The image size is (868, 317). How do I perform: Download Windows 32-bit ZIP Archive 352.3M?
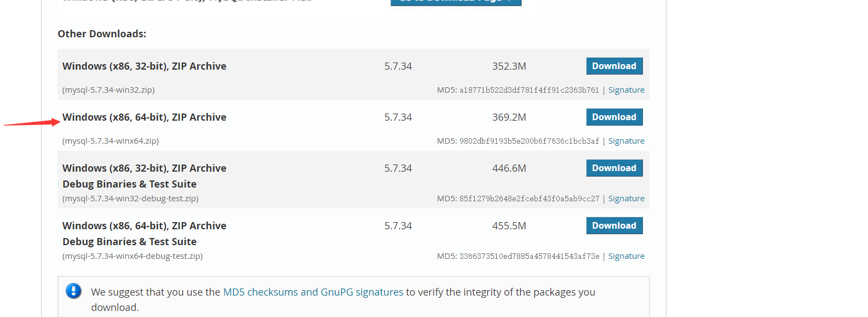coord(614,66)
